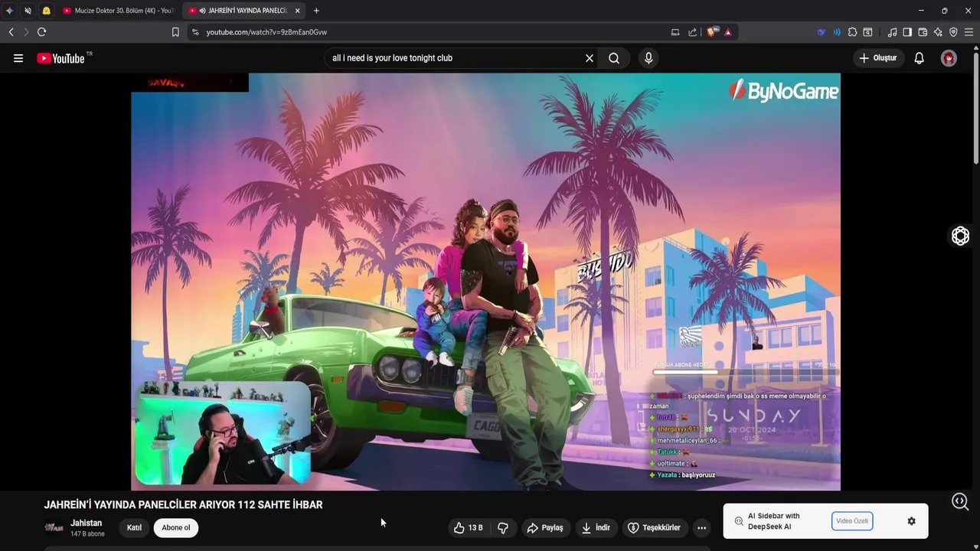
Task: Open the YouTube notifications bell
Action: point(920,58)
